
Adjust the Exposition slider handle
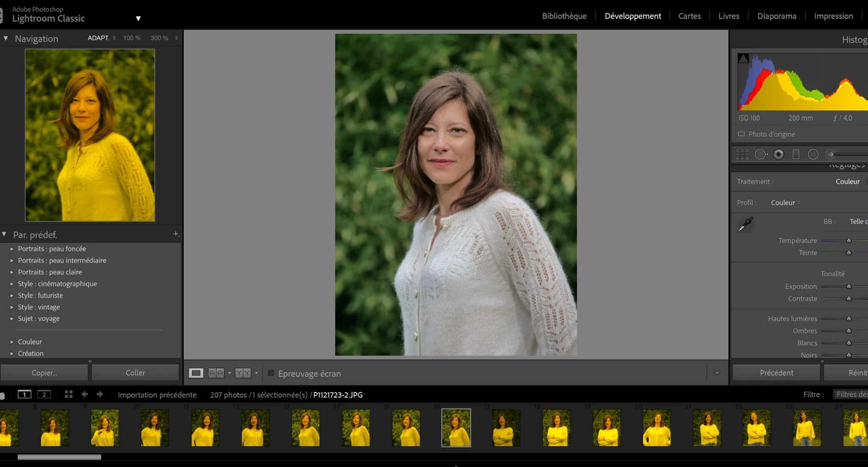click(x=849, y=287)
